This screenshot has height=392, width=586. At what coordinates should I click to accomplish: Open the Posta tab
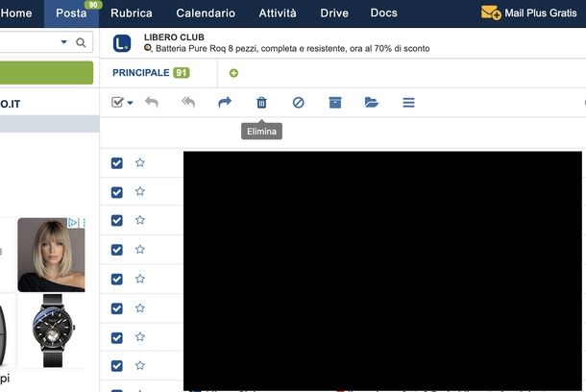[71, 13]
